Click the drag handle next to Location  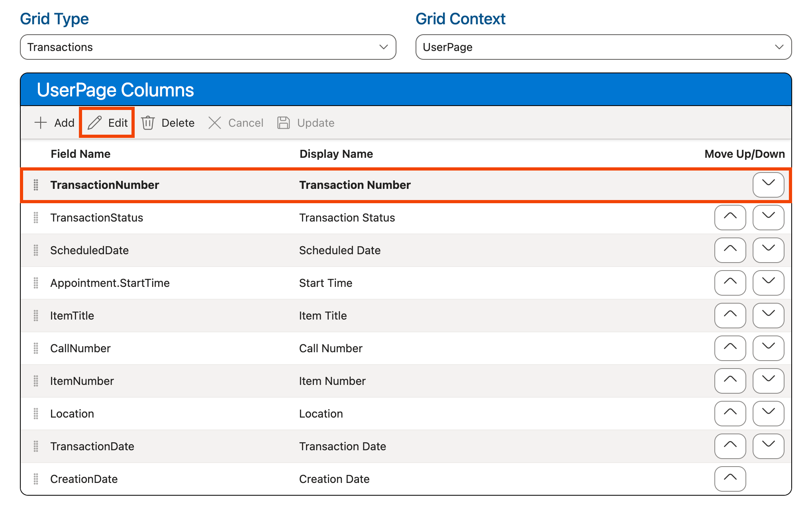coord(36,414)
